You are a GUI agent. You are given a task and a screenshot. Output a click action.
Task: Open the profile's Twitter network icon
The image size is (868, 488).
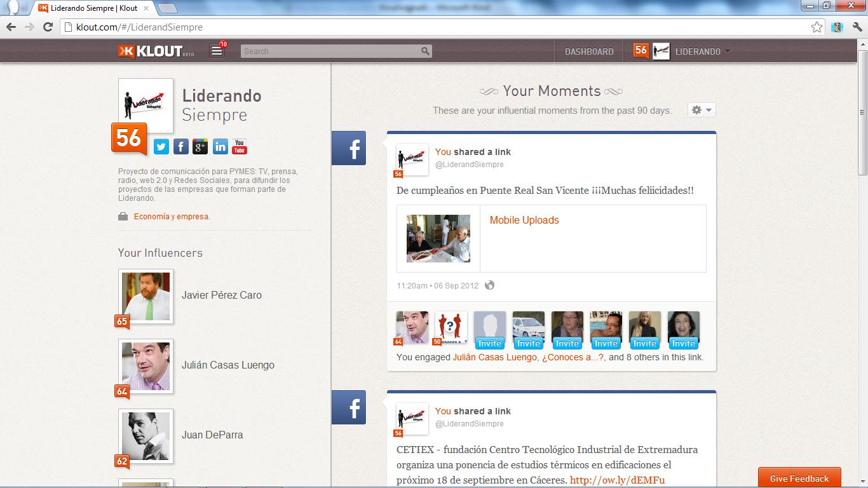pos(161,147)
